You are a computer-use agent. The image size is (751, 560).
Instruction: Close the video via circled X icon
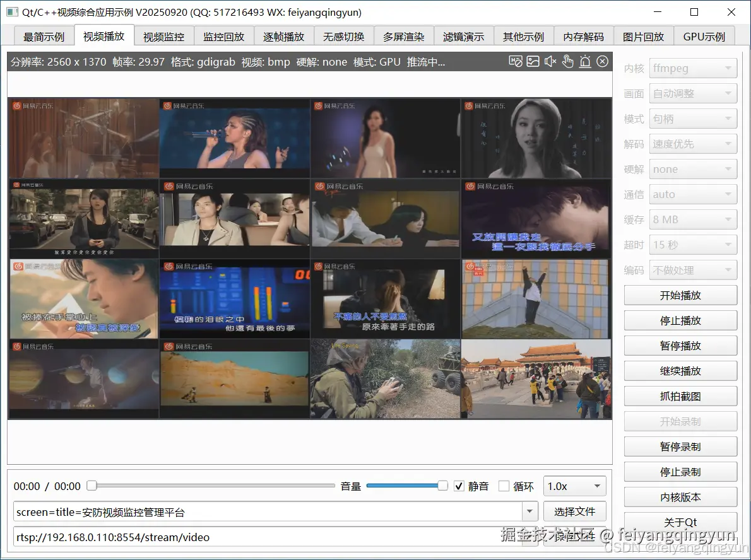[x=603, y=61]
